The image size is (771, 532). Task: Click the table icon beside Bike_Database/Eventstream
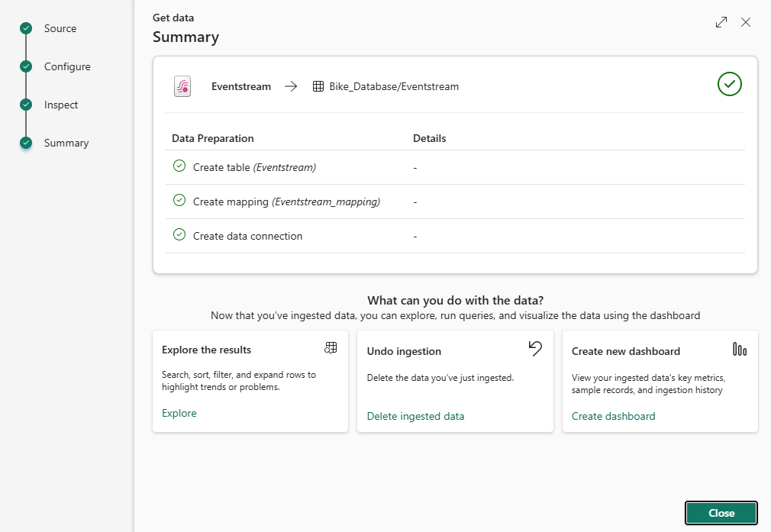318,86
